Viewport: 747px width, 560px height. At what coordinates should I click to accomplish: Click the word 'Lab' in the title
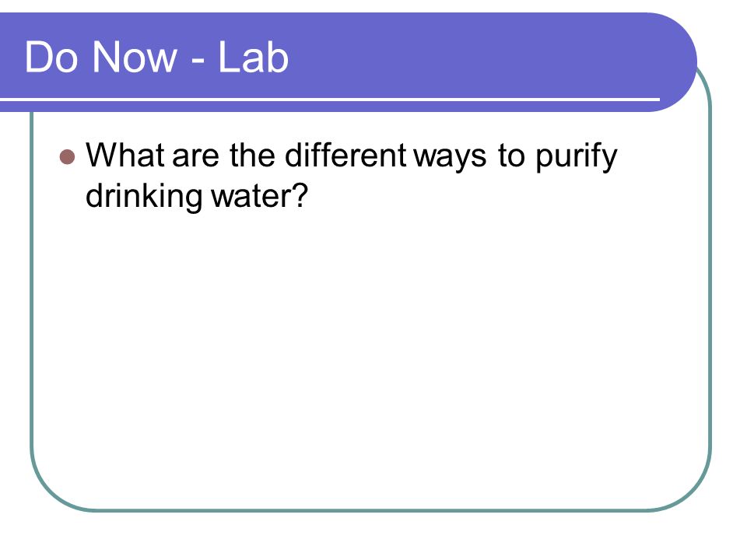tap(254, 58)
